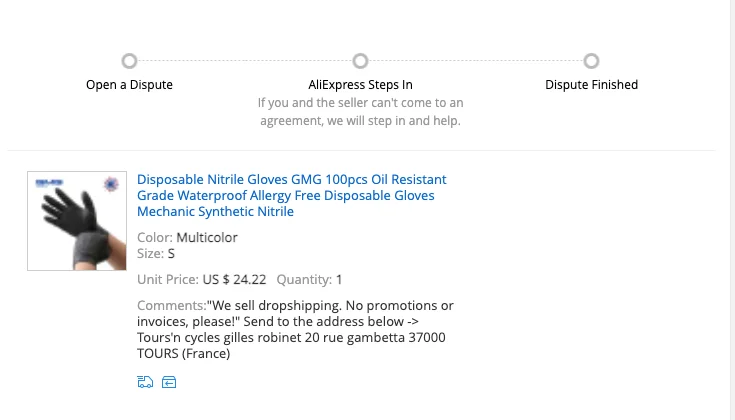The height and width of the screenshot is (420, 735).
Task: Click the "Open a Dispute" step label
Action: point(129,85)
